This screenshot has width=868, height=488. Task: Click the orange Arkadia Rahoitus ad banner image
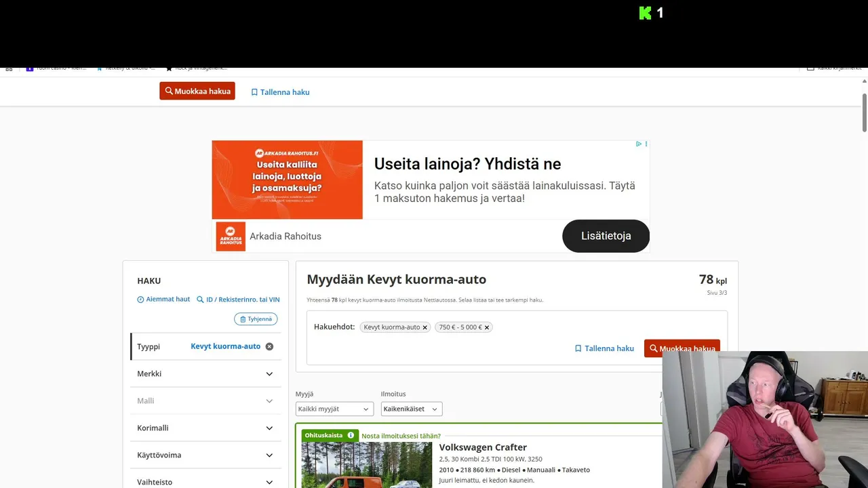click(288, 180)
